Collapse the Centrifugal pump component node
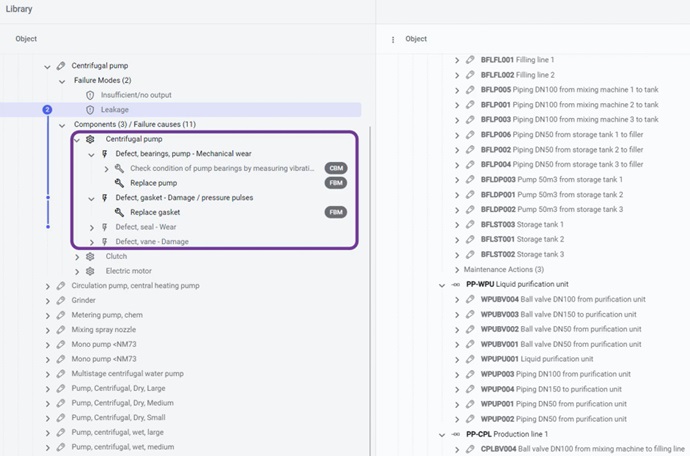690x456 pixels. [77, 139]
